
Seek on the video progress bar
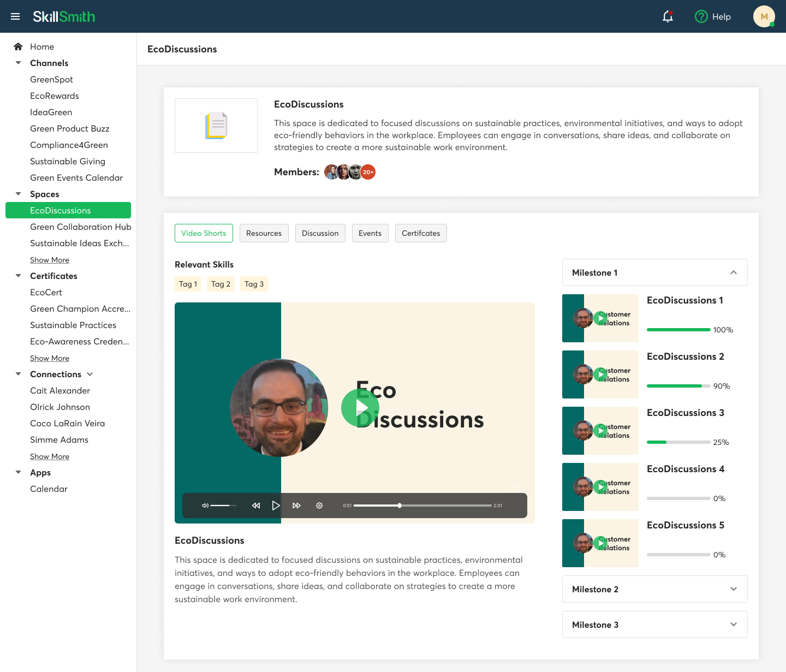422,506
